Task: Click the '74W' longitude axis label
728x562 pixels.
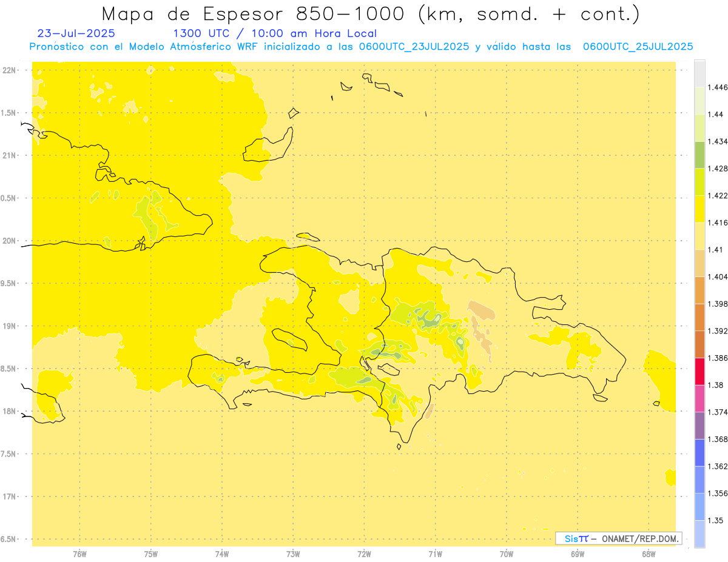Action: pos(222,554)
